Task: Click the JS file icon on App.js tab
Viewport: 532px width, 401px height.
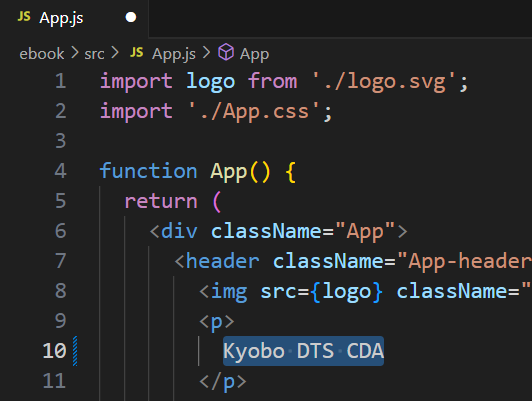Action: pyautogui.click(x=24, y=16)
